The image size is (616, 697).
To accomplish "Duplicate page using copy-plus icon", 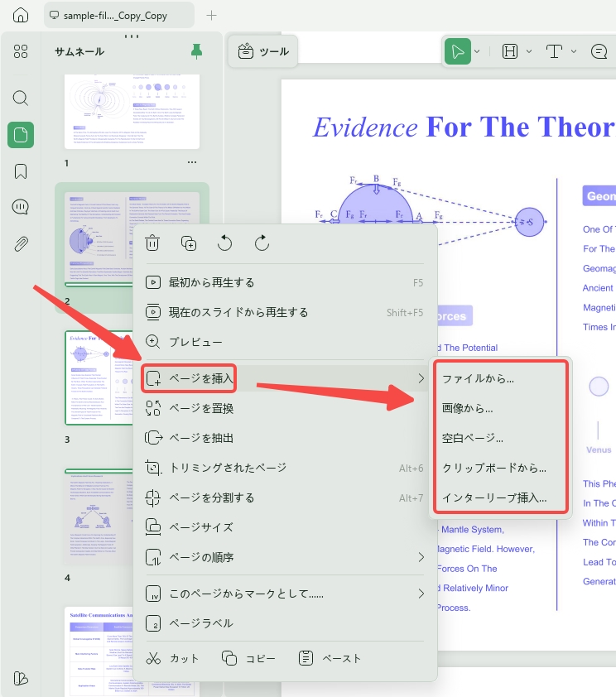I will 189,243.
